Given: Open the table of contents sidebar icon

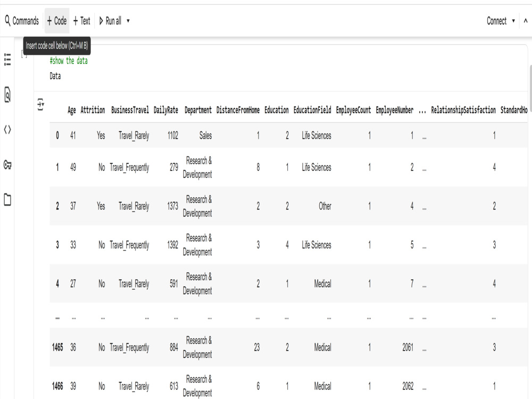Looking at the screenshot, I should (x=7, y=60).
